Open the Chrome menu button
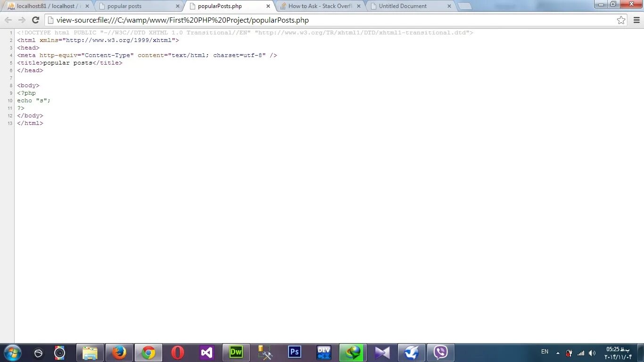Screen dimensions: 644x362 click(636, 20)
